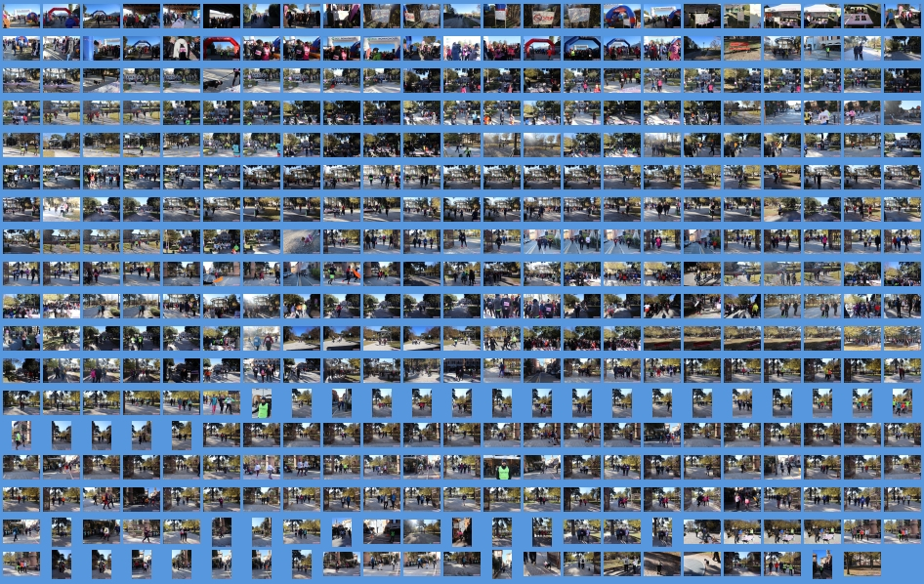Screen dimensions: 924x584
Task: Select the photo with orange blur in lower corner
Action: 221,273
